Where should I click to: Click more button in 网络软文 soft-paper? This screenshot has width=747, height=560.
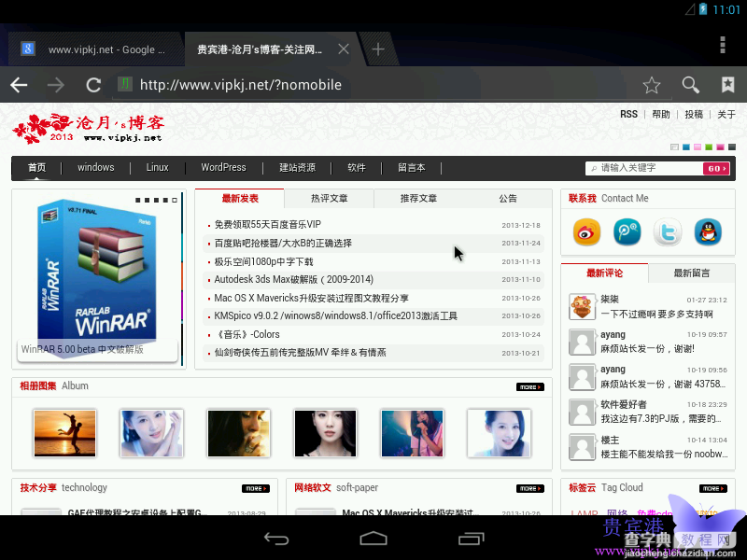point(529,488)
